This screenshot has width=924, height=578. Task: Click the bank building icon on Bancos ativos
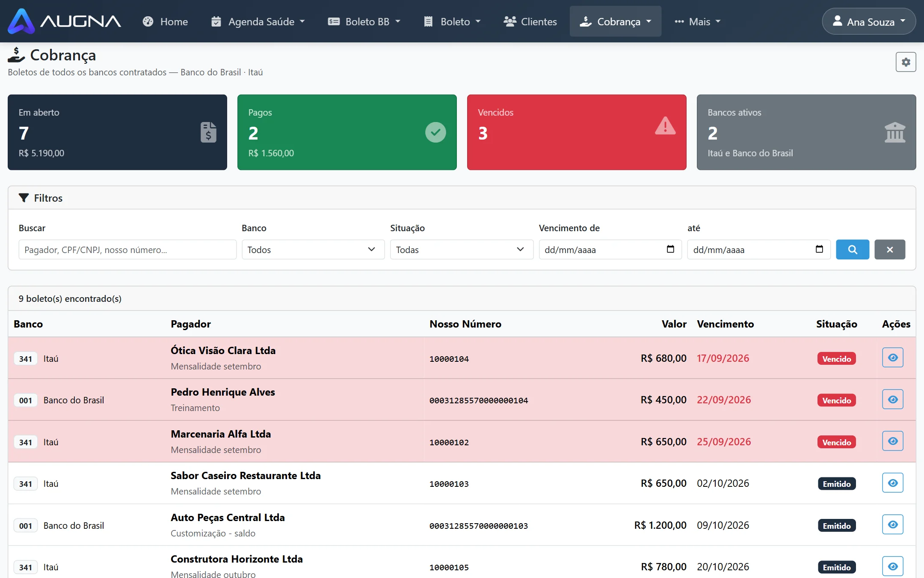tap(895, 132)
